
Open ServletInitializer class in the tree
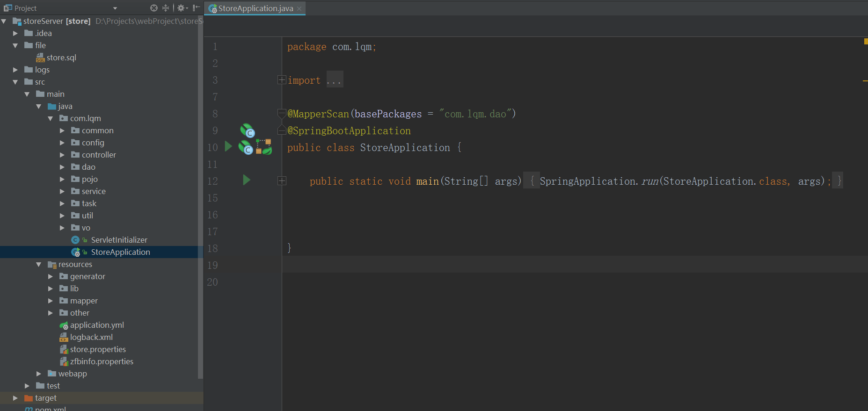(x=119, y=240)
